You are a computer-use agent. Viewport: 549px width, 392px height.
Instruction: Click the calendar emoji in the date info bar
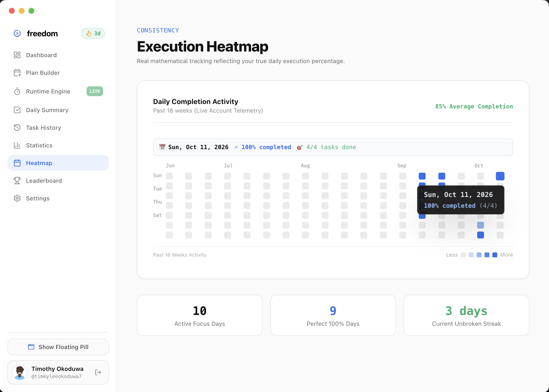pos(162,147)
